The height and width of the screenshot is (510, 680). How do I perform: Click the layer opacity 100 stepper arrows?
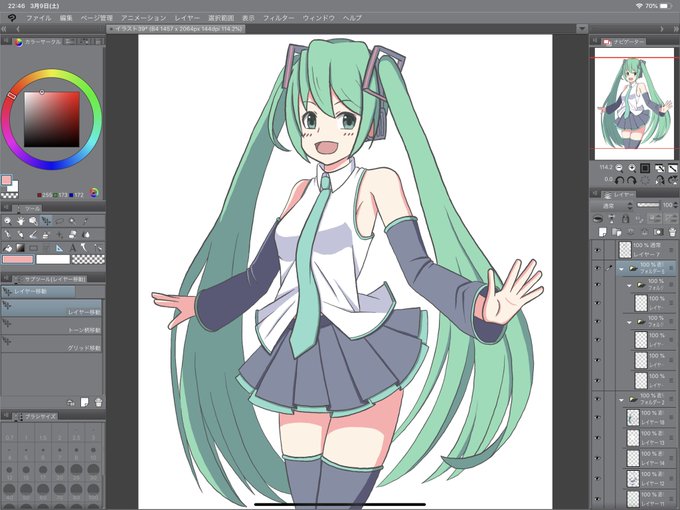(x=677, y=205)
